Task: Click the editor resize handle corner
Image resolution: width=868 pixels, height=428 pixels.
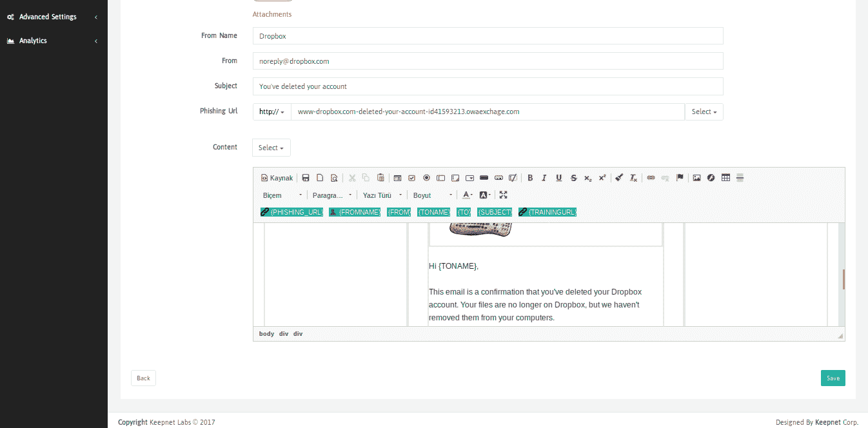Action: pyautogui.click(x=840, y=336)
